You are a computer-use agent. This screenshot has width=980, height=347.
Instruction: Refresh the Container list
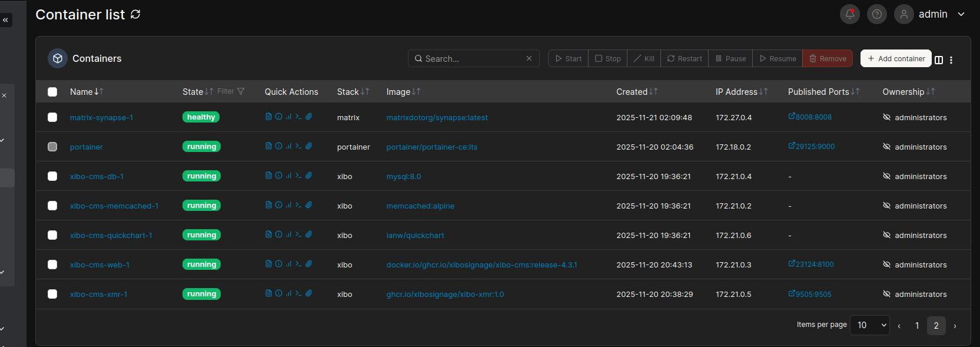pyautogui.click(x=135, y=14)
